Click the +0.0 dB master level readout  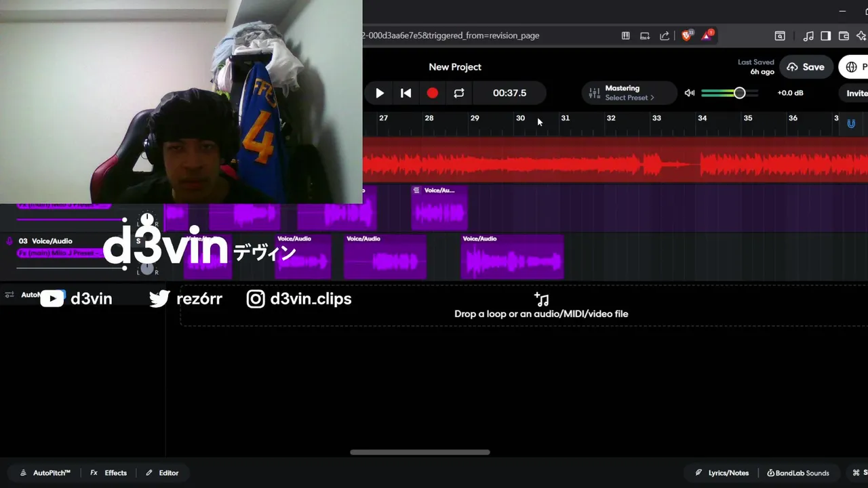pos(790,93)
